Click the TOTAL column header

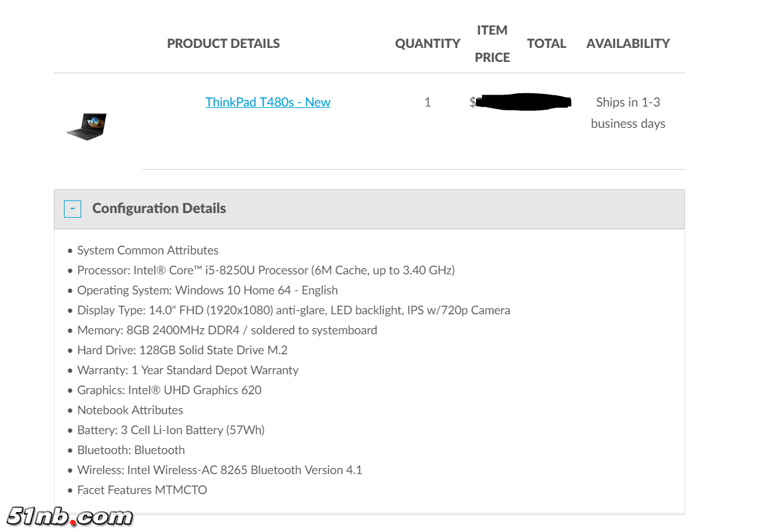(546, 43)
